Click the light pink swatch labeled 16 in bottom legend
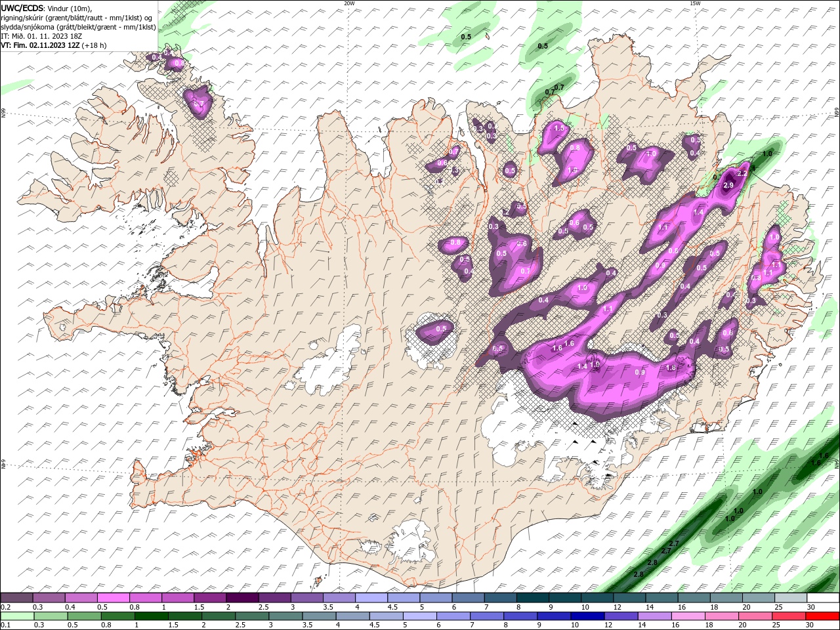 click(x=688, y=616)
